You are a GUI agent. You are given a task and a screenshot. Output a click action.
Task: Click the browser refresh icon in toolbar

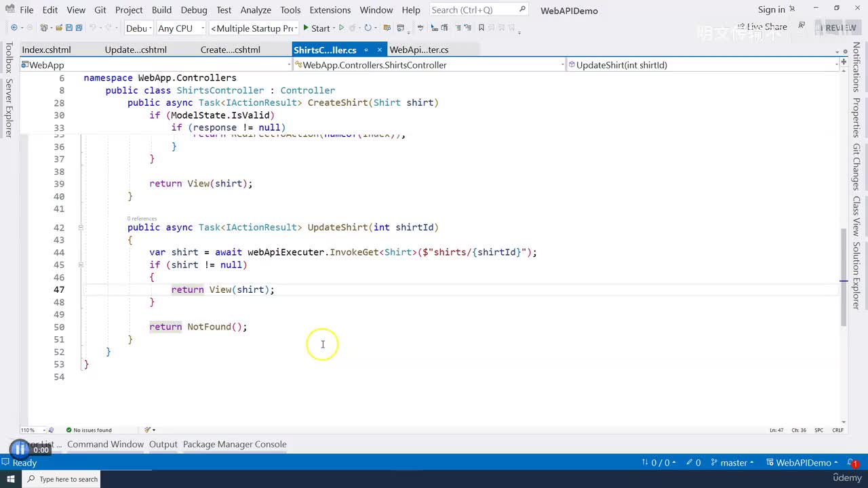[368, 28]
